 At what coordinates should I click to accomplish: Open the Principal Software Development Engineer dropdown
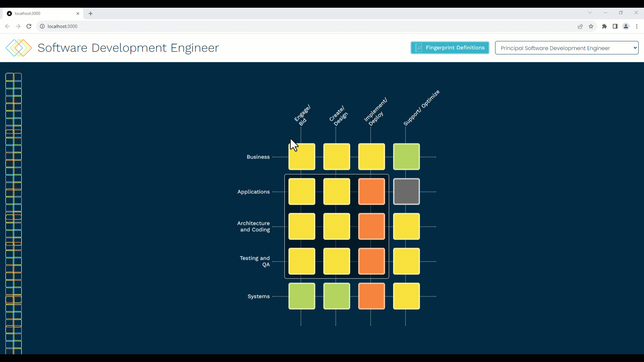pos(567,48)
